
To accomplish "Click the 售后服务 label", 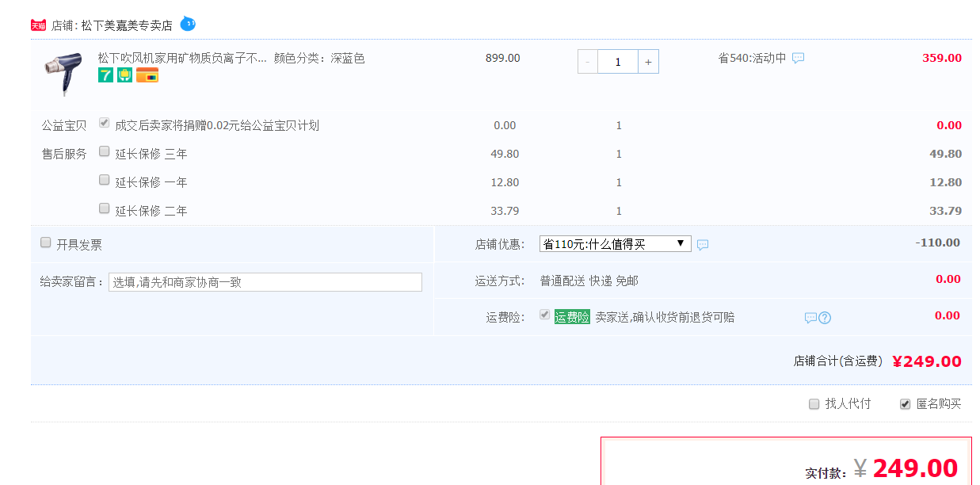I will [x=64, y=154].
